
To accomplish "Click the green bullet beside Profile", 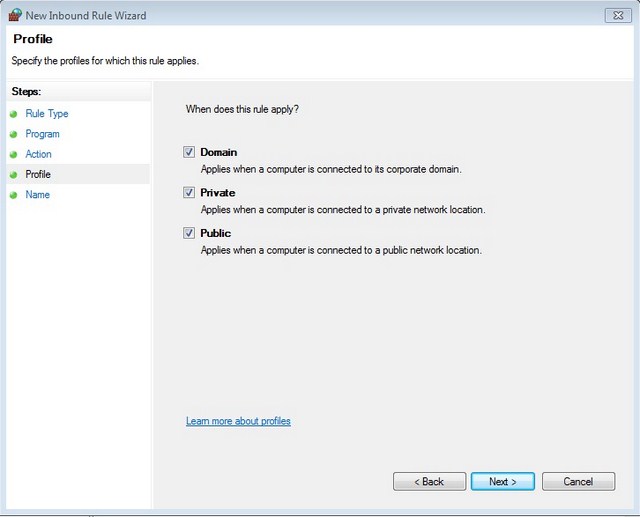I will coord(13,175).
